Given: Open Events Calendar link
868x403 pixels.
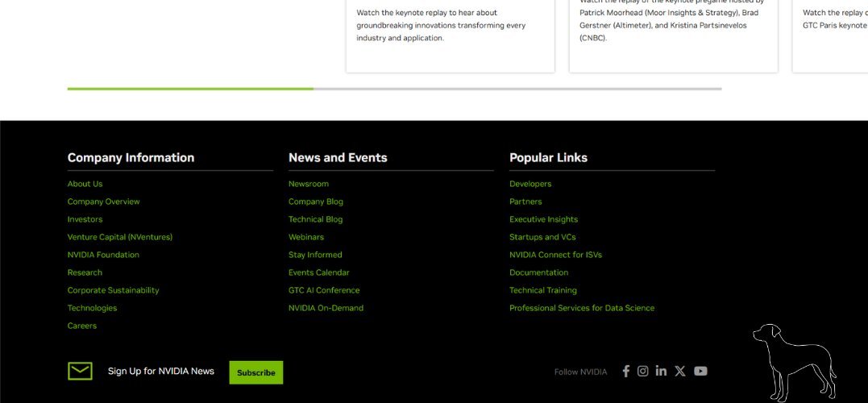Looking at the screenshot, I should [x=319, y=272].
